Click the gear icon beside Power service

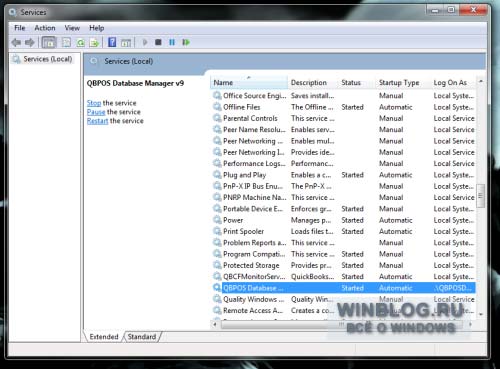coord(217,220)
